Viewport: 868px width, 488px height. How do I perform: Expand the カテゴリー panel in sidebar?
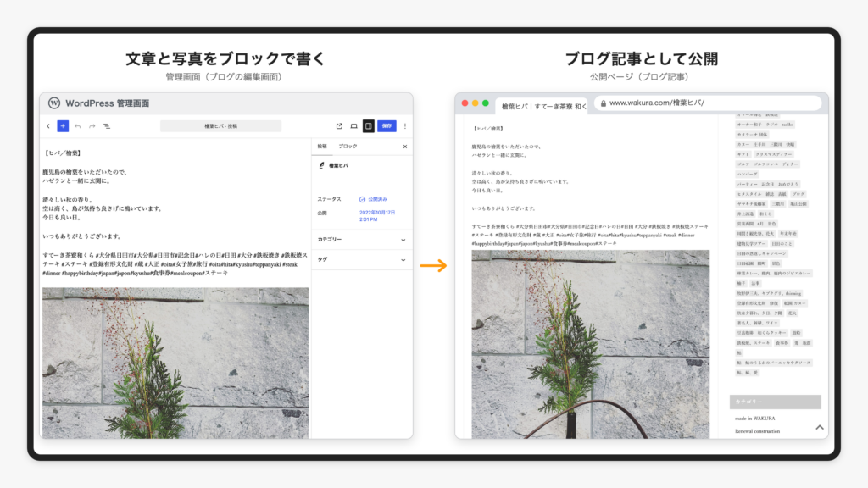(x=362, y=240)
